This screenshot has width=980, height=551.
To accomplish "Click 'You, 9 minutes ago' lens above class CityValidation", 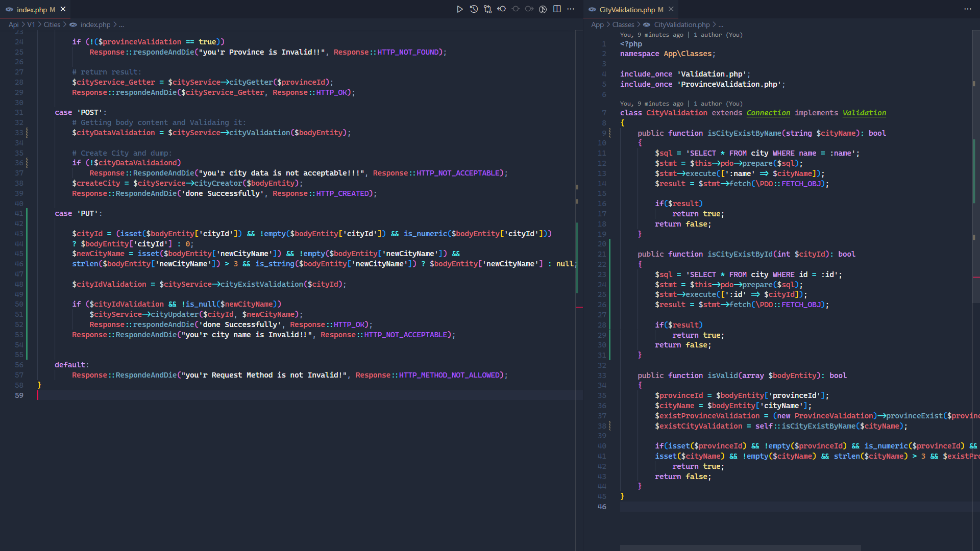I will [x=652, y=104].
